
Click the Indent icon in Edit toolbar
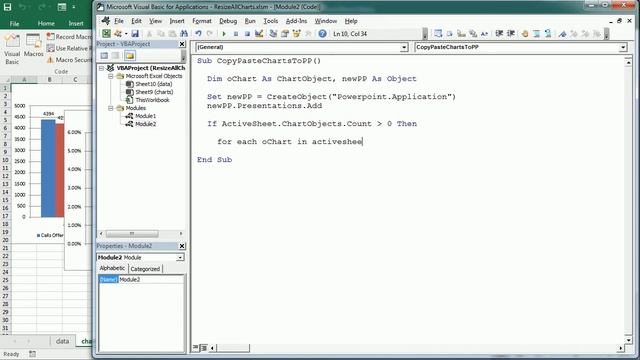(499, 34)
